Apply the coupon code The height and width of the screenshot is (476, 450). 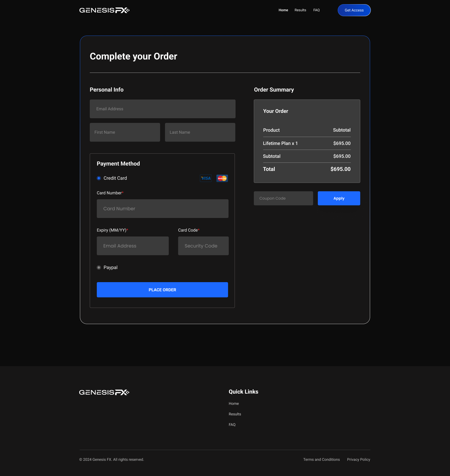pyautogui.click(x=339, y=198)
